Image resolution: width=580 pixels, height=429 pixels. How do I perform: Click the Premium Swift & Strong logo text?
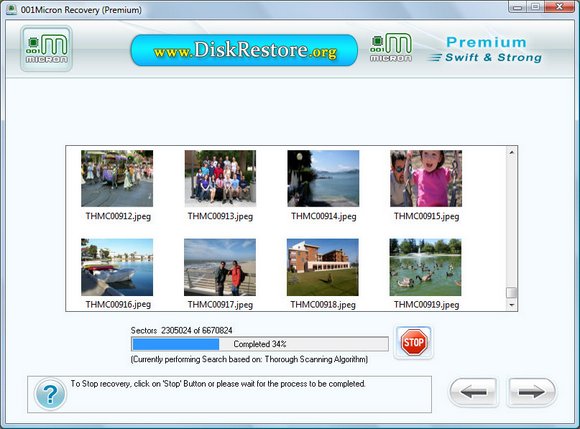coord(486,50)
